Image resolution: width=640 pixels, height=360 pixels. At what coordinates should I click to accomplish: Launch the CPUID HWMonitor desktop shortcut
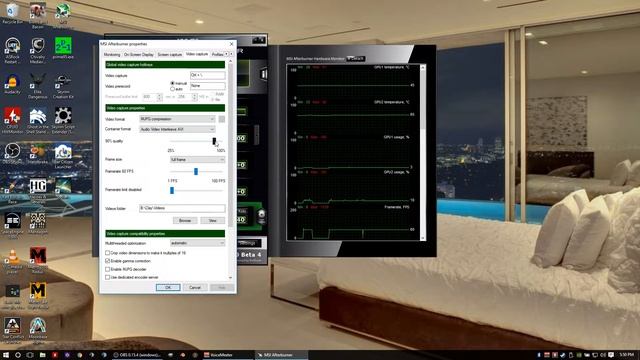coord(13,120)
